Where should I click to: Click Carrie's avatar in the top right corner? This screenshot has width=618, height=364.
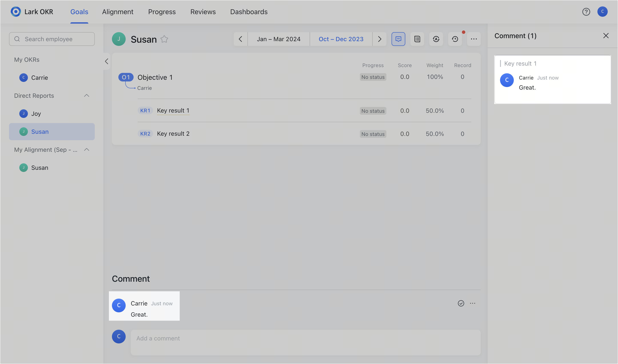point(603,12)
